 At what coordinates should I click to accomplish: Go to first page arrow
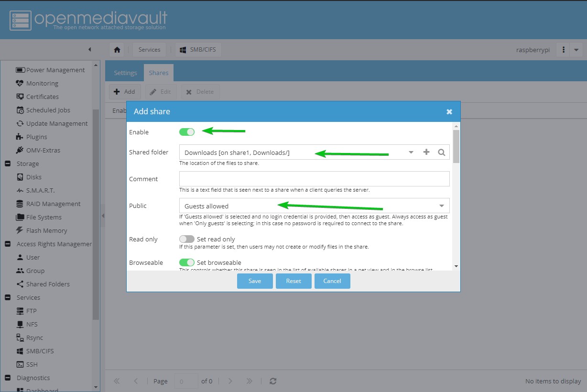(x=117, y=381)
